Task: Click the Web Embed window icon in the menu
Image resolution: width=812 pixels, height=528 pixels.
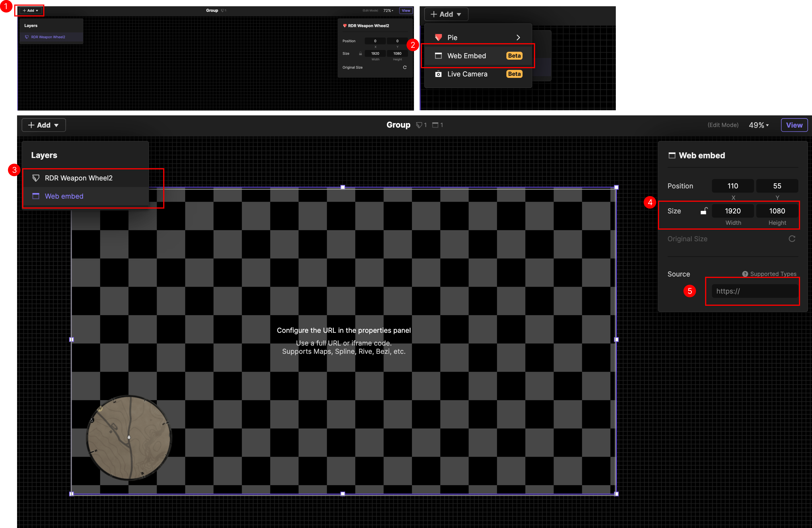Action: coord(438,56)
